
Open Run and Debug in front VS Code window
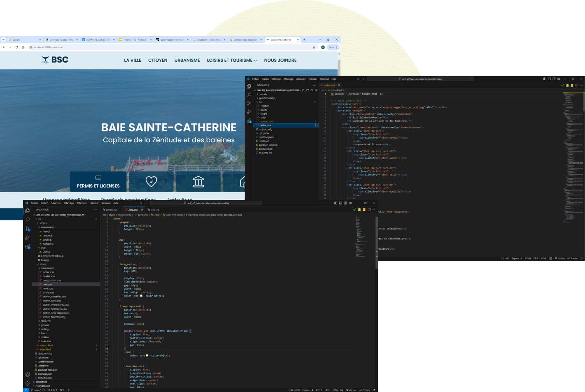[28, 237]
